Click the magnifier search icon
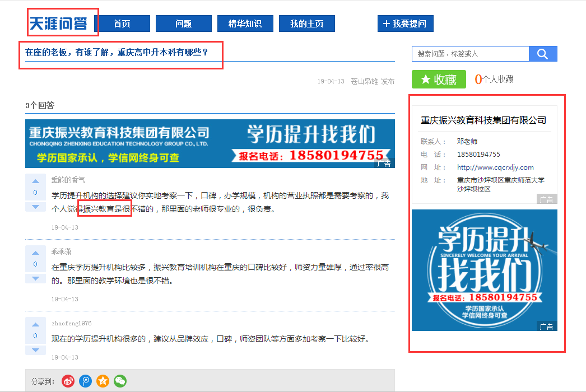The width and height of the screenshot is (586, 392). click(543, 54)
